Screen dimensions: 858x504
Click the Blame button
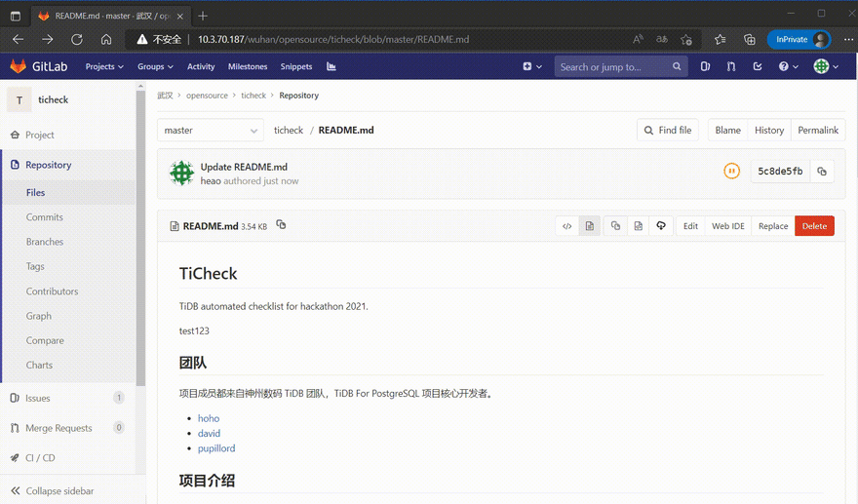click(x=727, y=131)
